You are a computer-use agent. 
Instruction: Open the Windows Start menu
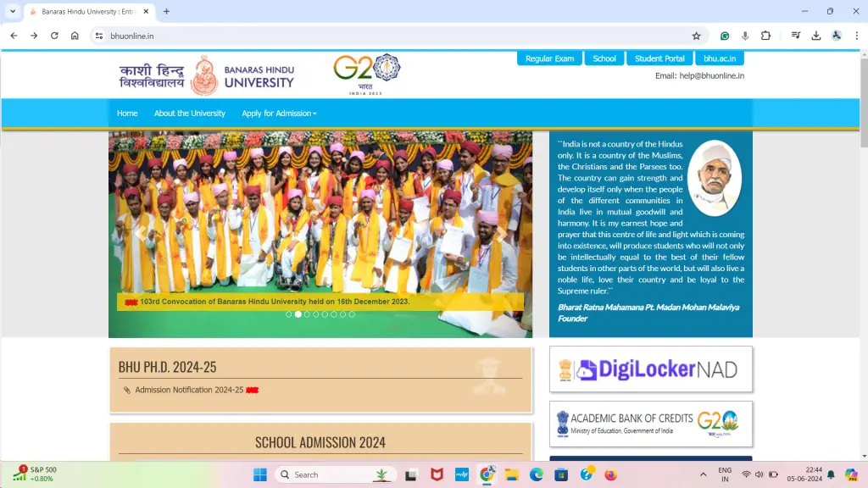(259, 474)
